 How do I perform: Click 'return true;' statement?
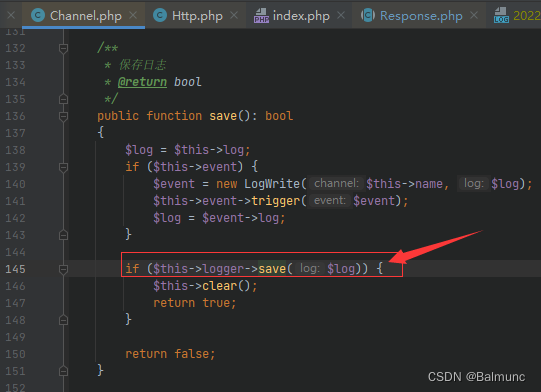(x=195, y=303)
